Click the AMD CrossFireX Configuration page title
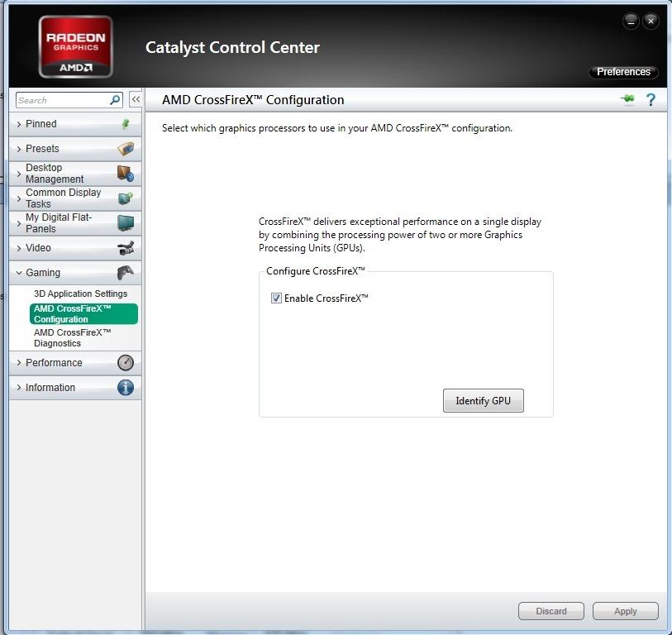672x635 pixels. tap(253, 100)
